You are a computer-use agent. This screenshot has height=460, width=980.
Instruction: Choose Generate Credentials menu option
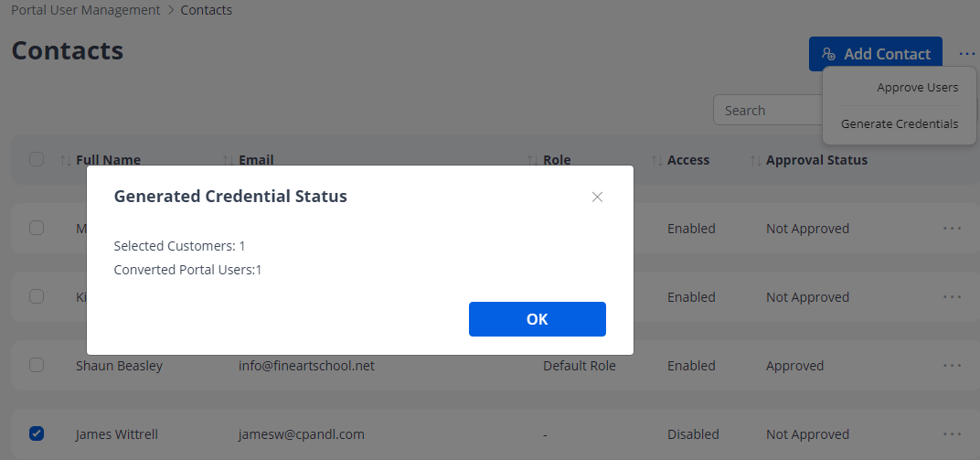[x=900, y=123]
